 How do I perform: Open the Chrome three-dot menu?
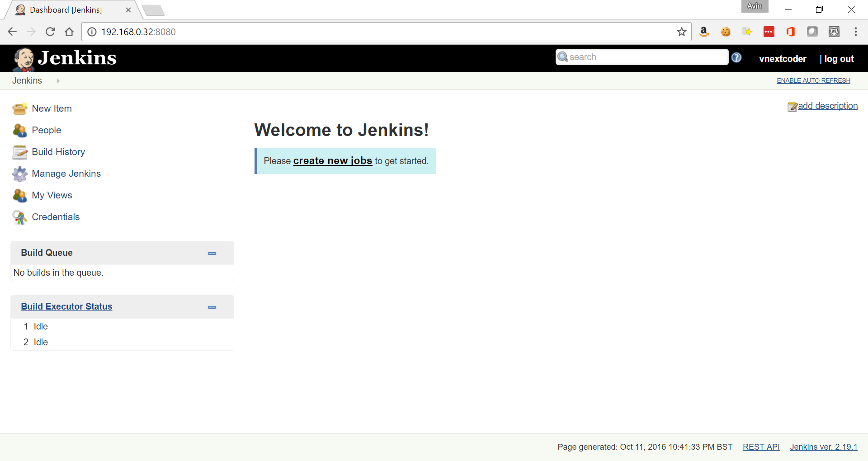tap(855, 32)
